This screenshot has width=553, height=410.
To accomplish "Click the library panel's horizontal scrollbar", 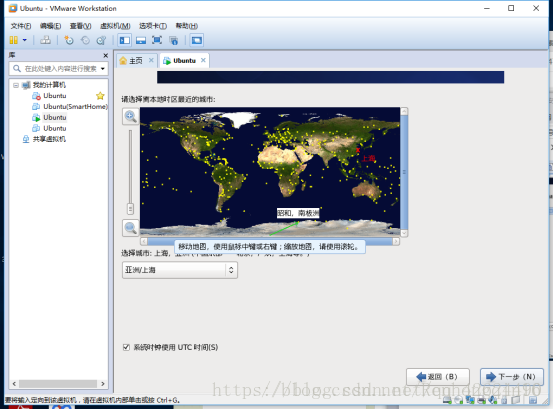I will (x=58, y=384).
